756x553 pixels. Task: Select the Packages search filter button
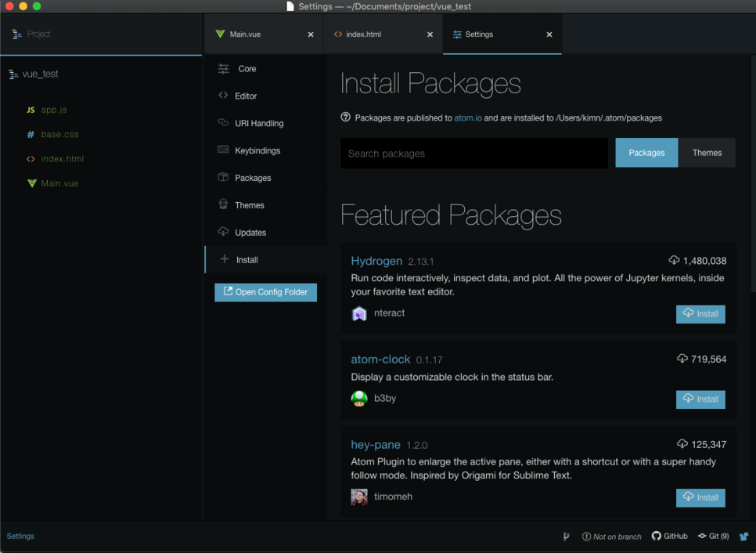point(646,153)
